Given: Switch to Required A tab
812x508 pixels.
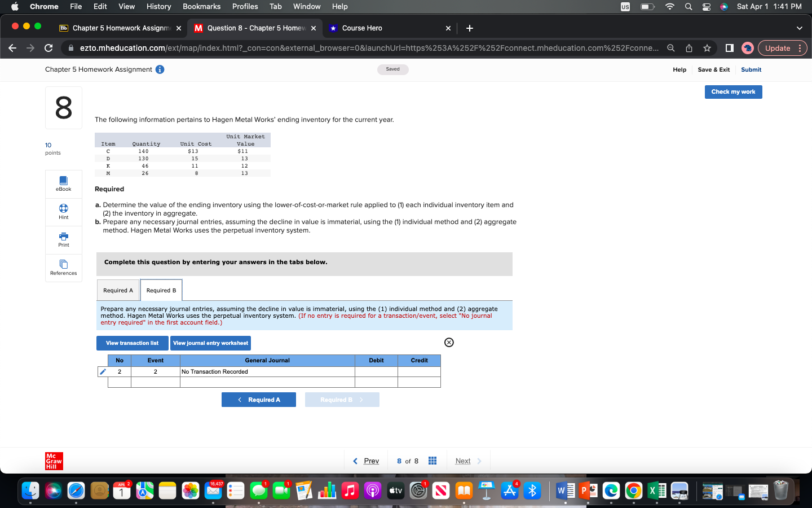Looking at the screenshot, I should pyautogui.click(x=118, y=290).
